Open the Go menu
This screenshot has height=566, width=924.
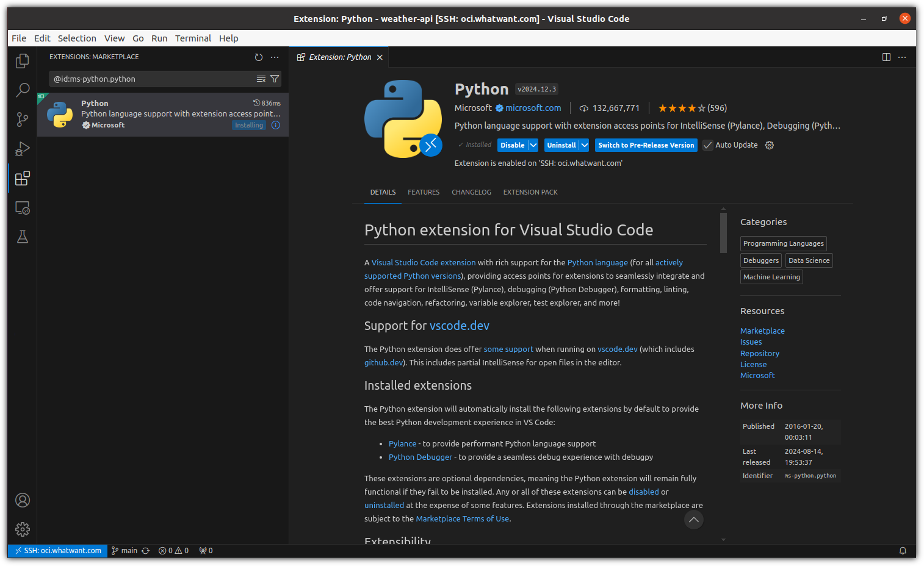139,38
